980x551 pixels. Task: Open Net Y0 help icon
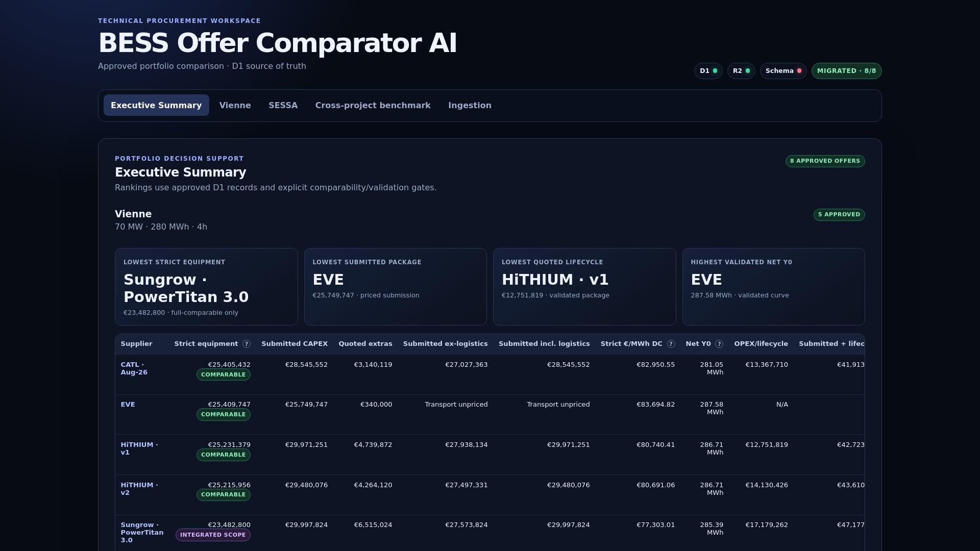point(719,344)
